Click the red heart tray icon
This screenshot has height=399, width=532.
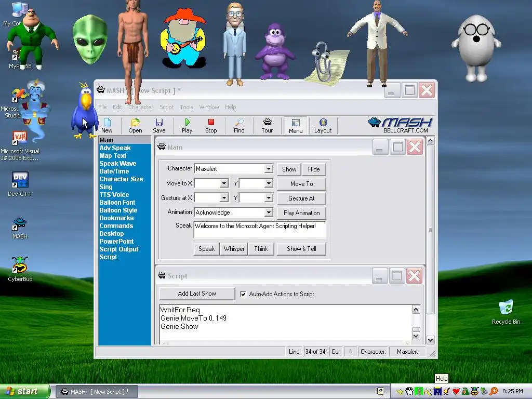[456, 392]
